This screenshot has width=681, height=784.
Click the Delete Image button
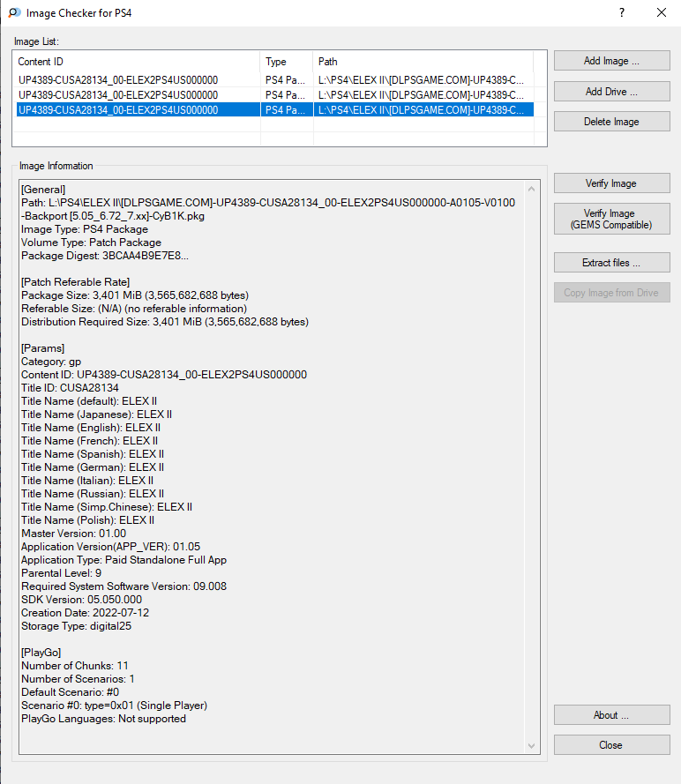pos(611,122)
